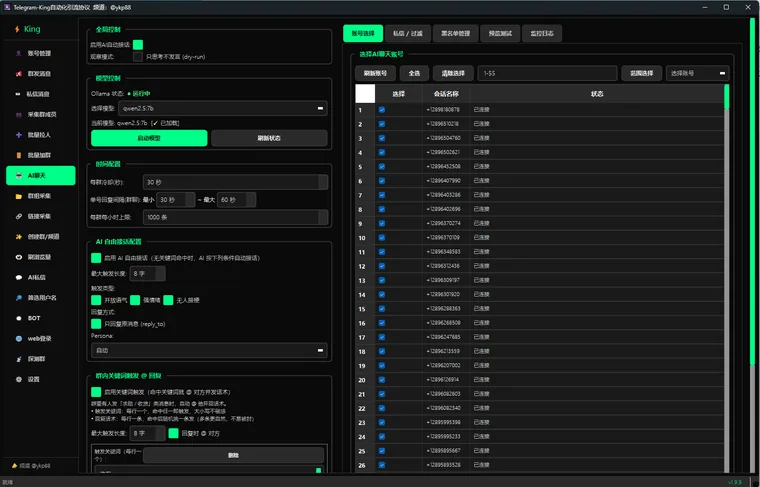Click the 会话名称 column header

coord(446,94)
